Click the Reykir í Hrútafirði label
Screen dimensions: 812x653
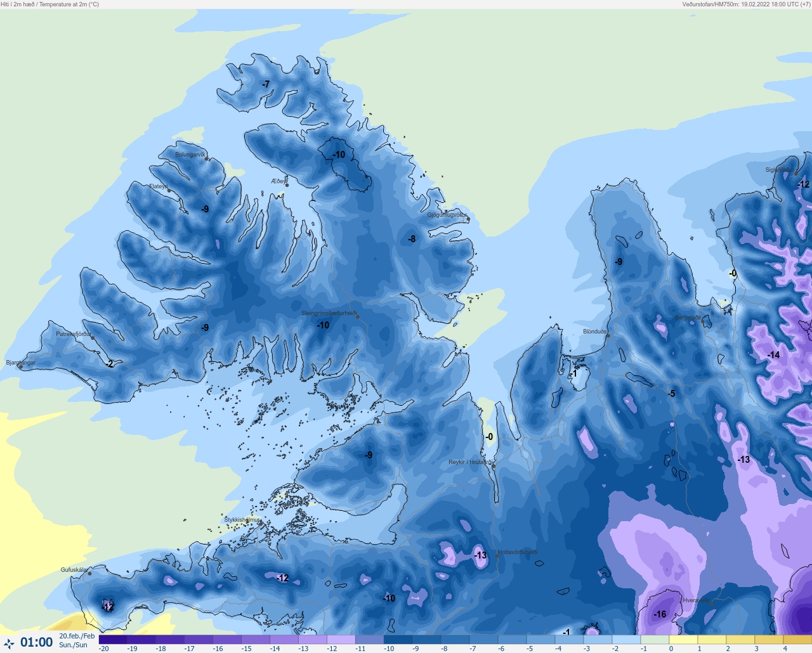(x=470, y=462)
